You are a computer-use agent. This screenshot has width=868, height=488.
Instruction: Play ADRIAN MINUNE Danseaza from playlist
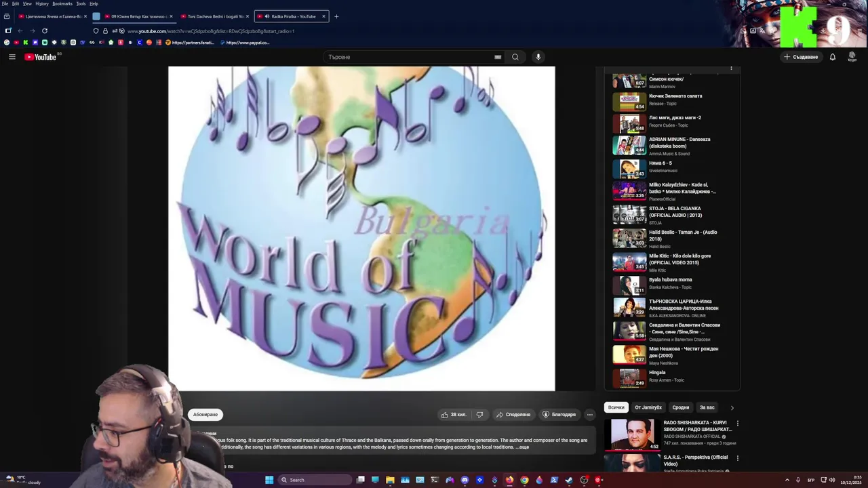[x=666, y=146]
